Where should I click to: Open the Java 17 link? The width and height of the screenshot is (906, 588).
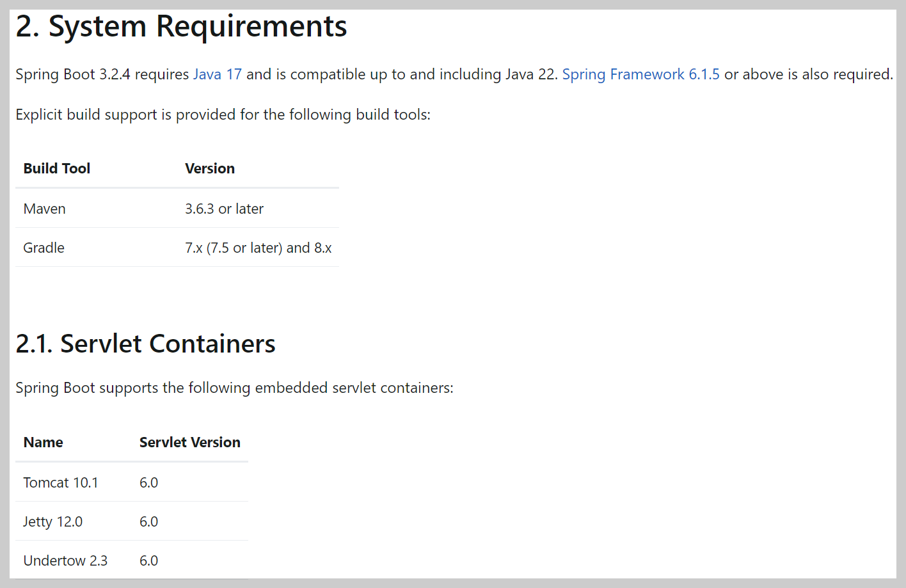point(218,74)
